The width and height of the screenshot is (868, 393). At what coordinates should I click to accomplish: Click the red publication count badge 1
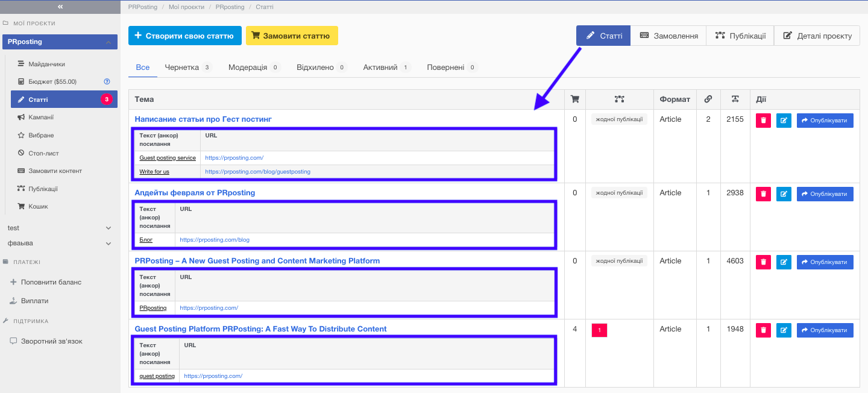[x=599, y=330]
